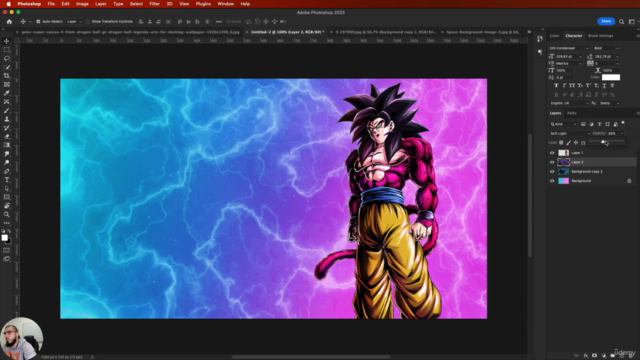This screenshot has width=640, height=360.
Task: Select the Eyedropper tool
Action: click(x=7, y=93)
